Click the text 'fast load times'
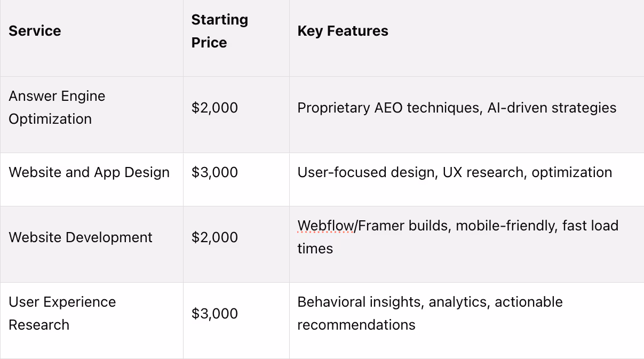 click(x=458, y=237)
